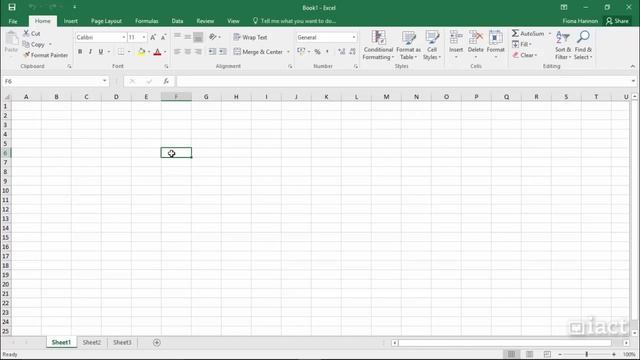Decrease font size with the small A icon
Screen dimensions: 640x360
[x=163, y=37]
